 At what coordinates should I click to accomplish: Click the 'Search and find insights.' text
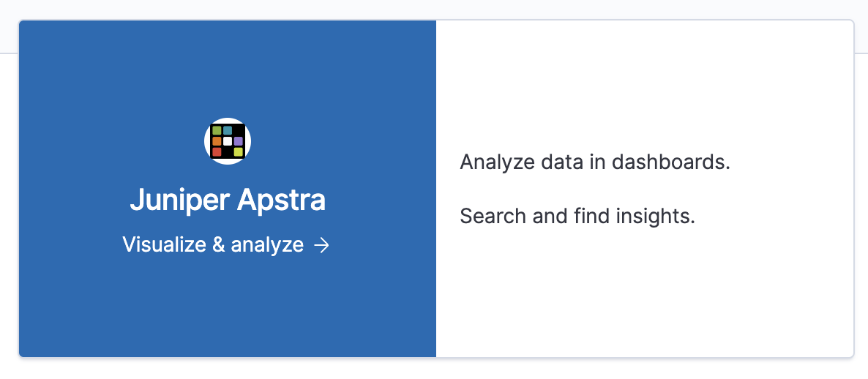[x=577, y=217]
